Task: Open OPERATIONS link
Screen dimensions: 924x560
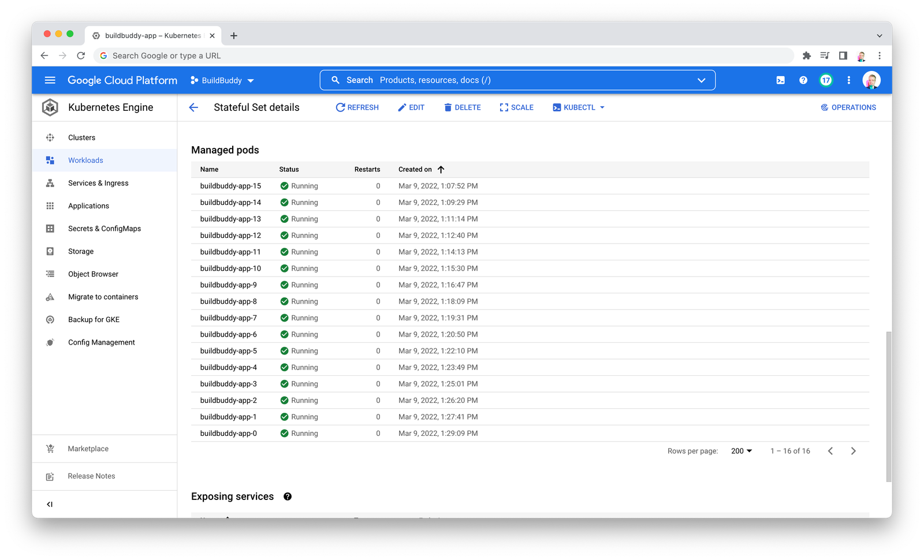Action: click(x=848, y=107)
